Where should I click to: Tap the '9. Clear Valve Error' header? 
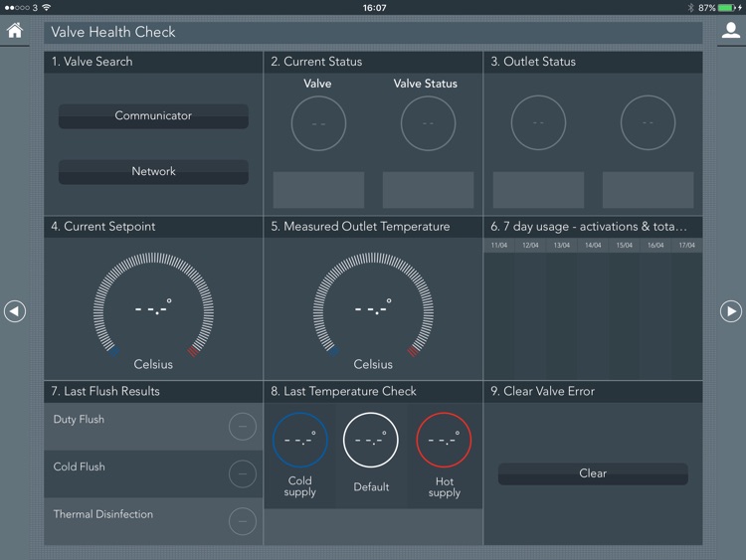click(593, 392)
